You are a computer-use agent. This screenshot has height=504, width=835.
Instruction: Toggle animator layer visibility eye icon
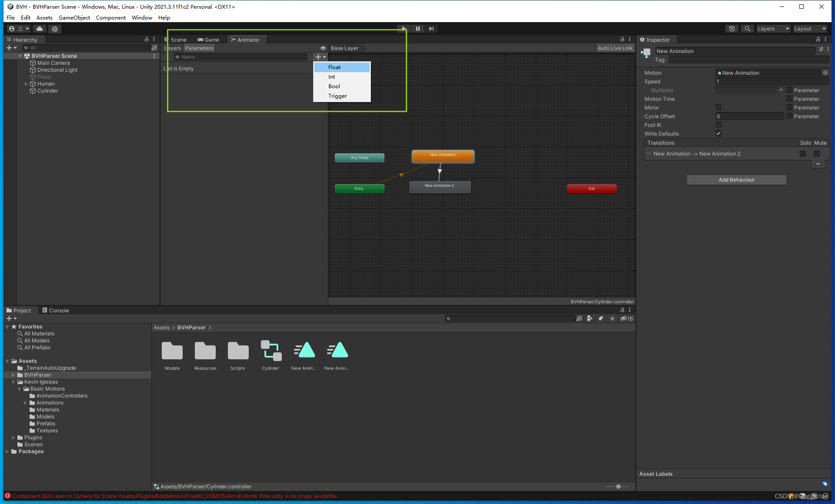(323, 48)
